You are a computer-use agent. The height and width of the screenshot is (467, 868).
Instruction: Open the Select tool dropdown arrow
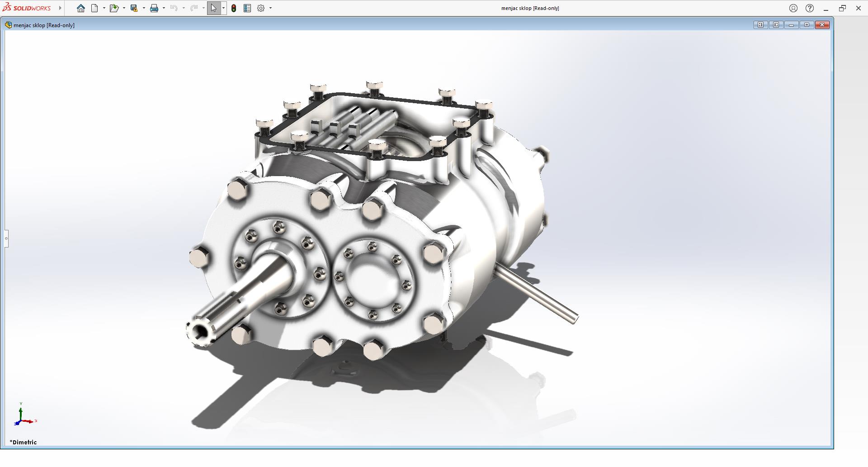[223, 8]
